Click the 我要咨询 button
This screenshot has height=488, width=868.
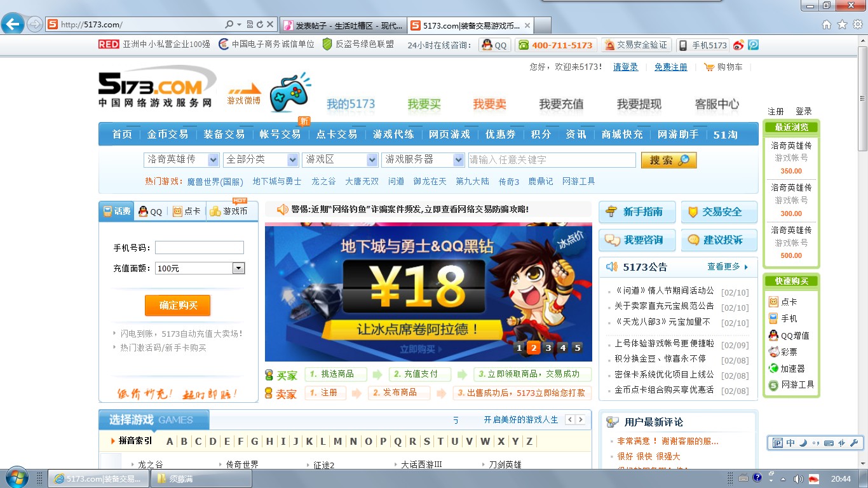(x=637, y=240)
